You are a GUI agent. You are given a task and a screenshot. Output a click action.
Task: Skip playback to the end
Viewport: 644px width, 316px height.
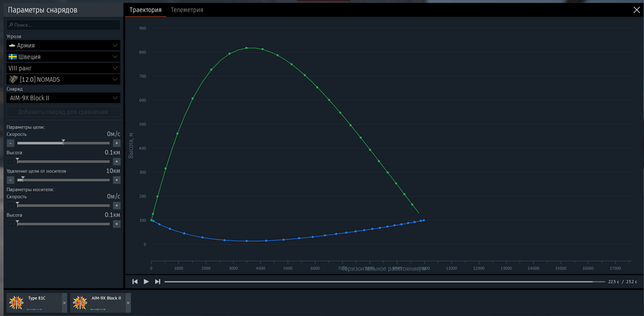click(157, 281)
